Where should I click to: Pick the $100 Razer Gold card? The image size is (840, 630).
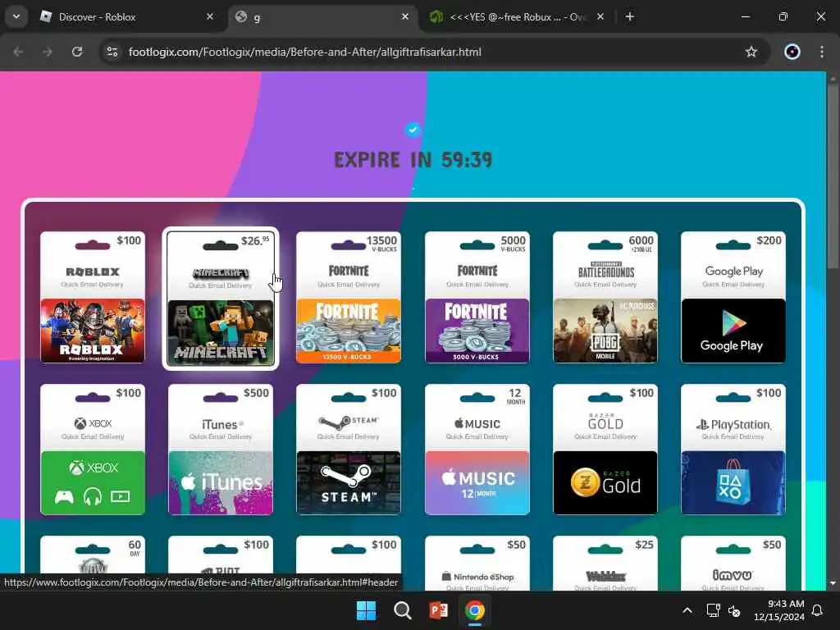tap(605, 450)
